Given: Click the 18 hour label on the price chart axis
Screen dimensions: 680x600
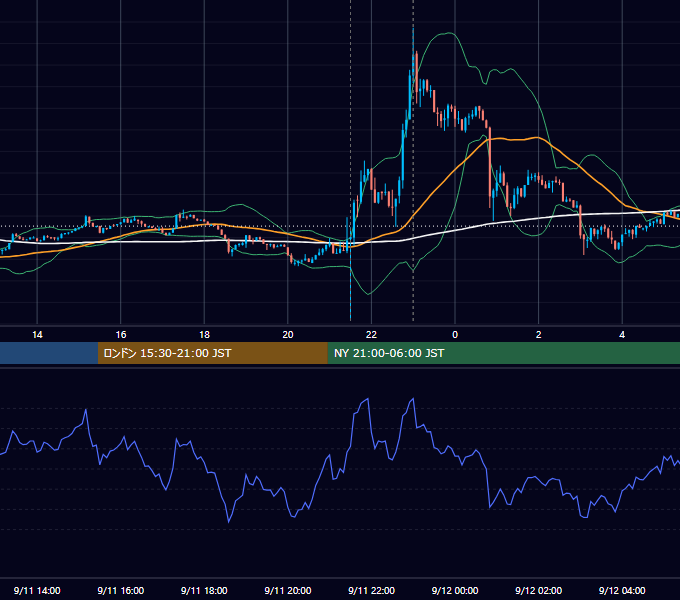Looking at the screenshot, I should pos(204,335).
